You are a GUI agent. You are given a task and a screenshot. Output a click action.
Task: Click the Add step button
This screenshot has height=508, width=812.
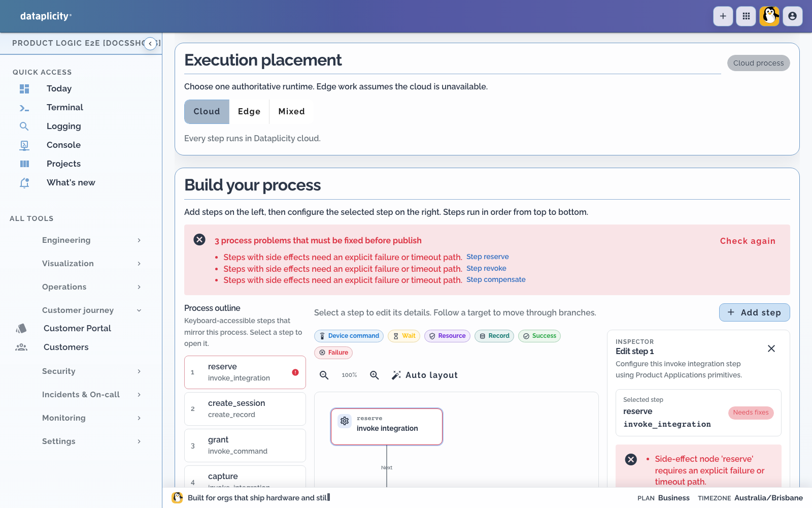[x=754, y=312]
